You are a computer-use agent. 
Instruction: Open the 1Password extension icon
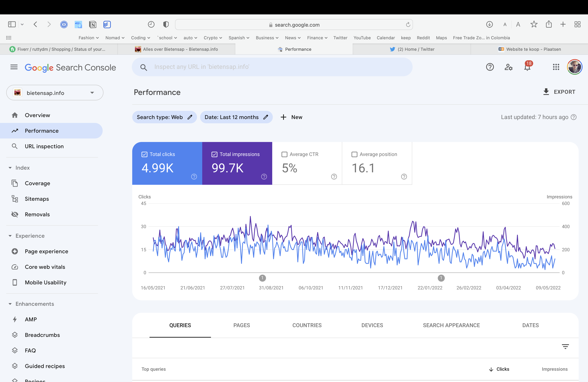pyautogui.click(x=64, y=24)
